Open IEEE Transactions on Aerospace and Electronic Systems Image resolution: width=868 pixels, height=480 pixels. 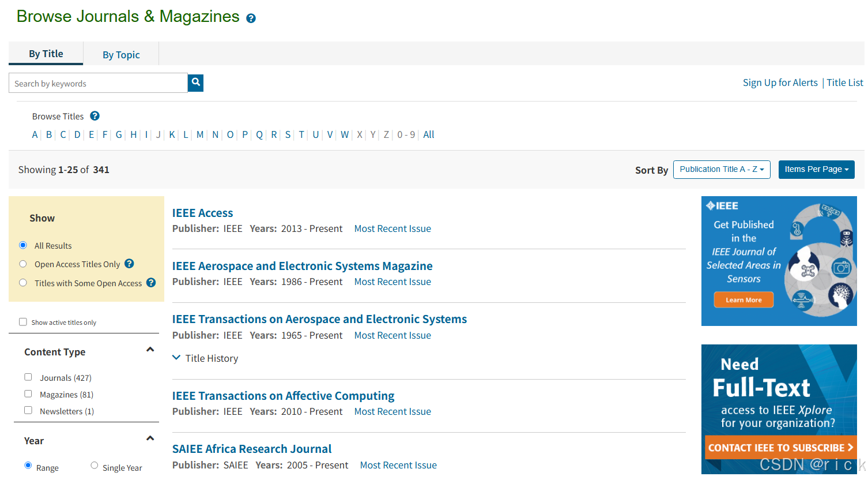pyautogui.click(x=319, y=319)
